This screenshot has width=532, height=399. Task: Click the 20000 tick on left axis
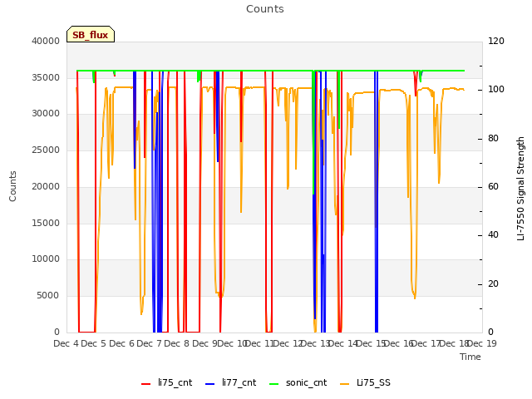click(x=46, y=186)
